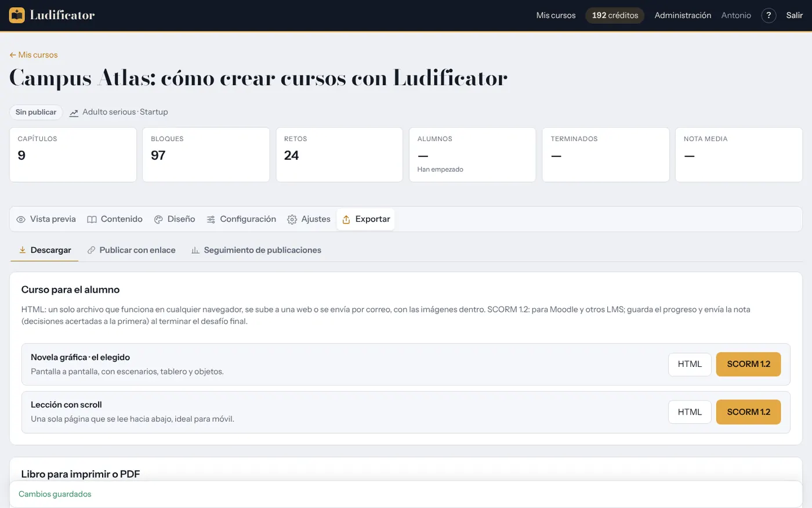Click the Sin publicar status badge

(x=36, y=112)
